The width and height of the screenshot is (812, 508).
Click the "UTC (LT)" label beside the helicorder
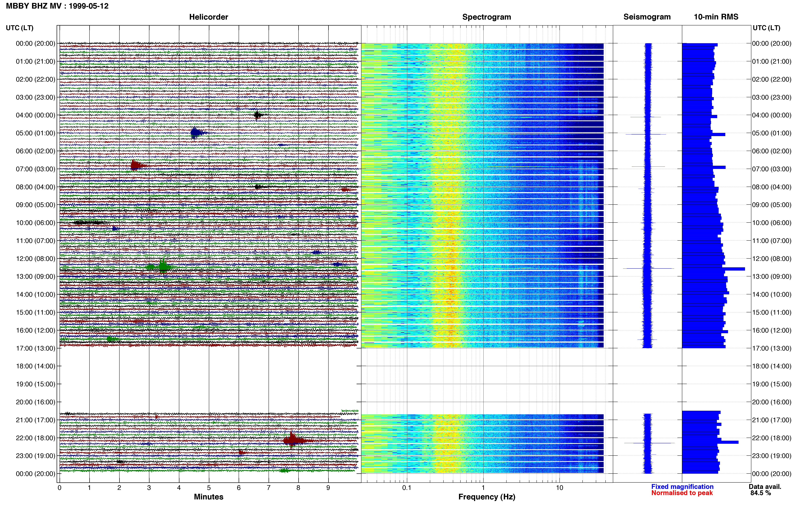point(19,28)
